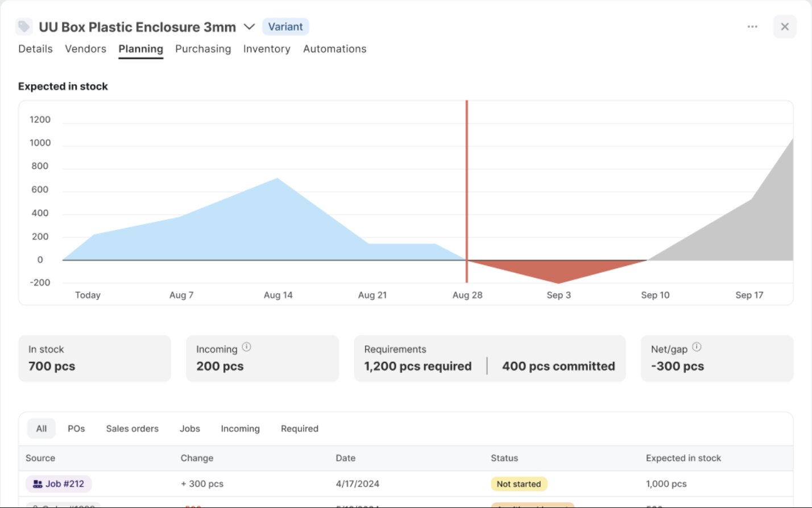Click the Variant badge
This screenshot has width=812, height=508.
285,27
